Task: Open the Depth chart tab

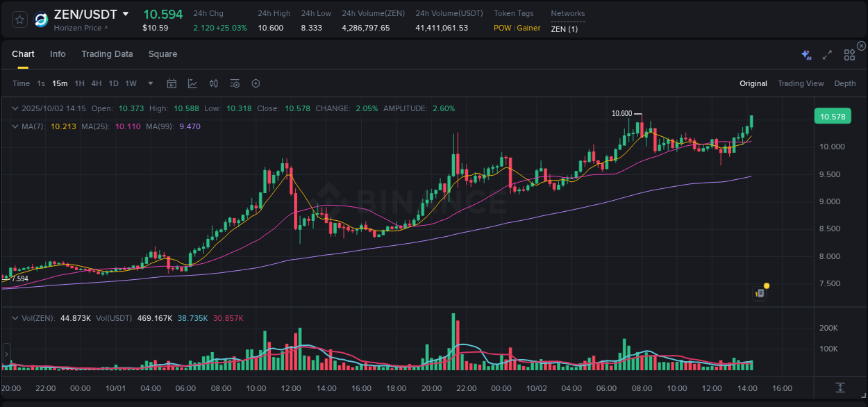Action: click(x=844, y=83)
